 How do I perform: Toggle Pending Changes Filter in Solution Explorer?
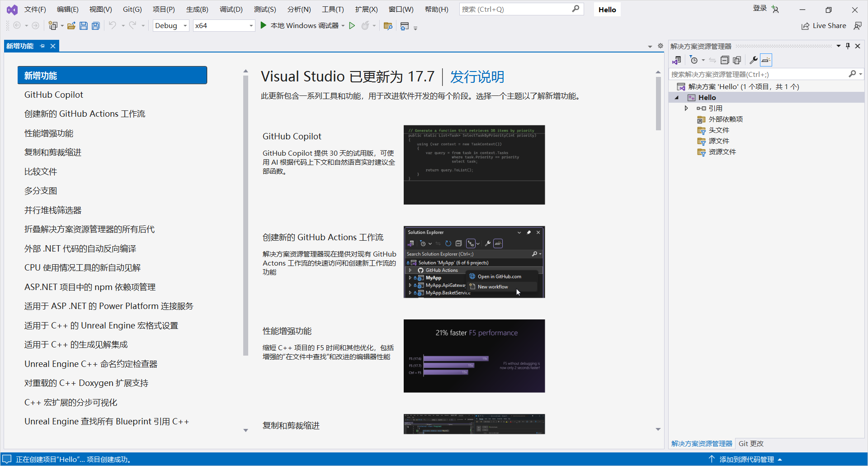pyautogui.click(x=695, y=60)
